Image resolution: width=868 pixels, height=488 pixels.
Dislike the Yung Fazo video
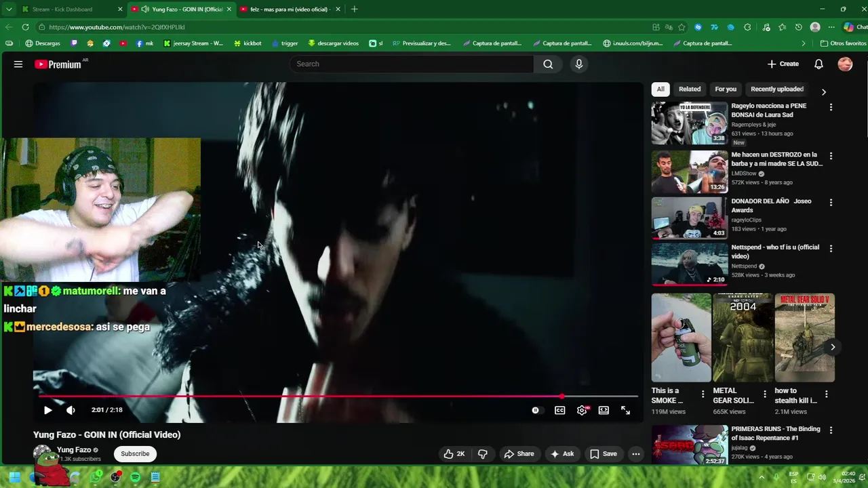(x=483, y=453)
